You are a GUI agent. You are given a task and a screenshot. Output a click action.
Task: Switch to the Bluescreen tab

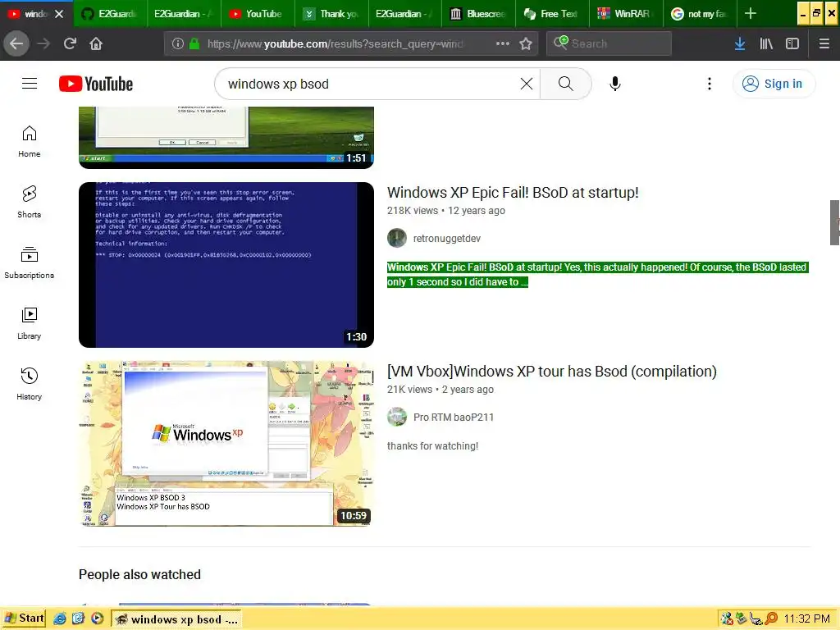click(478, 14)
